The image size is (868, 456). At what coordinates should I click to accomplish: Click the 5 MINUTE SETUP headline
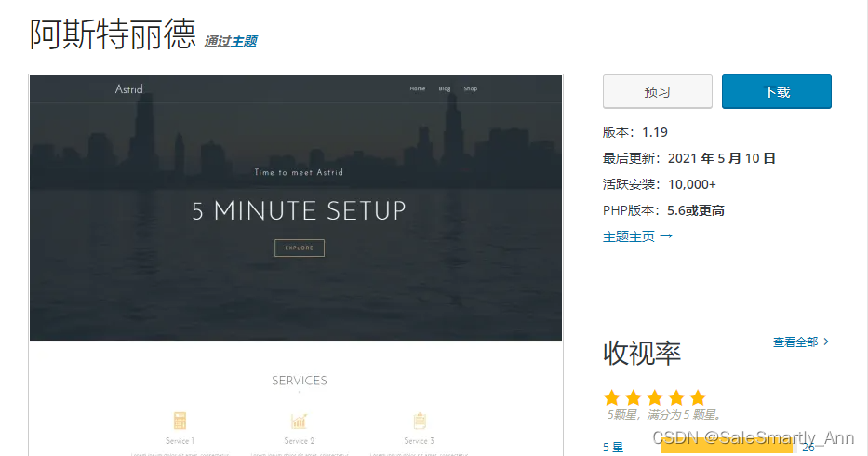[299, 211]
